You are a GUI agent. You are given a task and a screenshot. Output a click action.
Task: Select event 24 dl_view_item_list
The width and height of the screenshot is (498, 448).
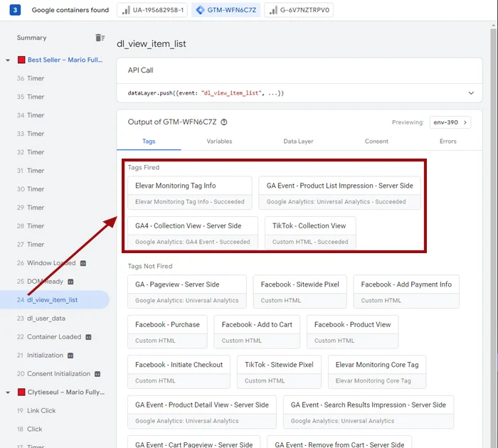55,299
